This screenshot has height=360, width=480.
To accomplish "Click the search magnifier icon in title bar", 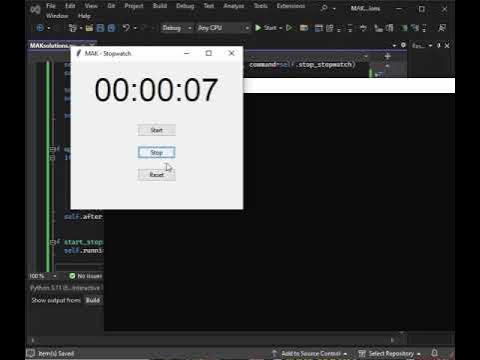I will click(324, 8).
